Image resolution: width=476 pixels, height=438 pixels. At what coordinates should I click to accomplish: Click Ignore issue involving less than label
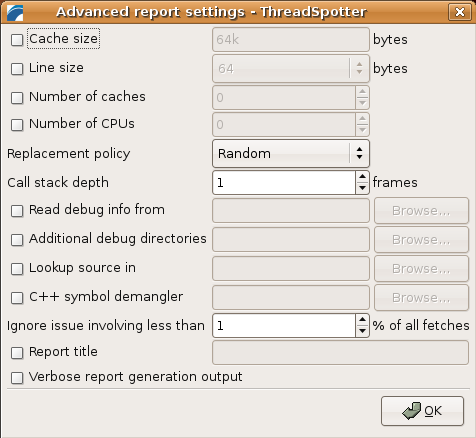(x=106, y=326)
